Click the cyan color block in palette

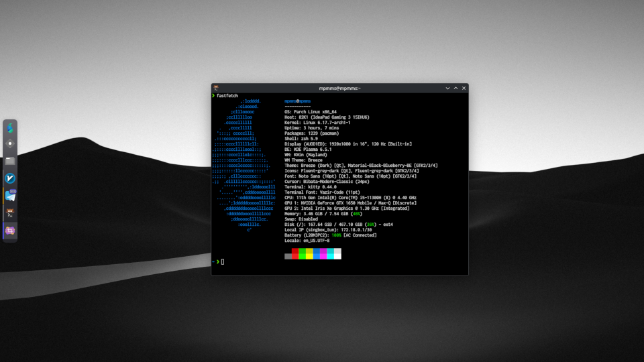tap(330, 253)
